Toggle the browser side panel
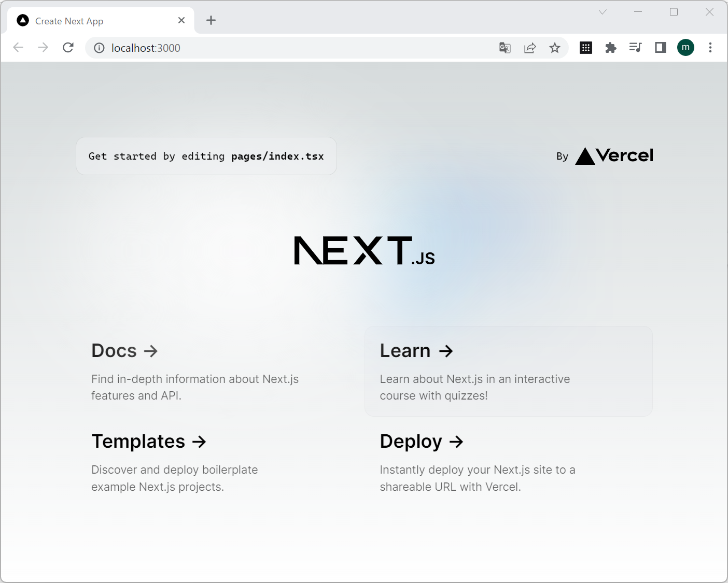This screenshot has width=728, height=583. pos(661,48)
